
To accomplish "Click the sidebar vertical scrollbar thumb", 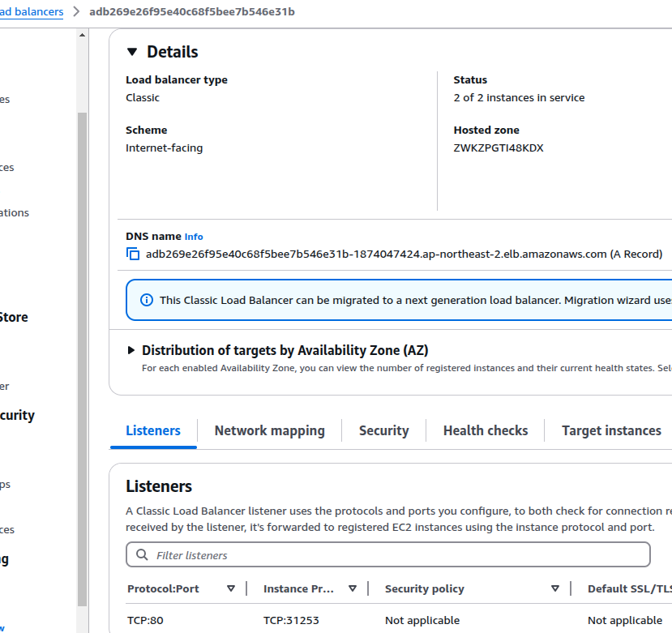I will point(83,359).
